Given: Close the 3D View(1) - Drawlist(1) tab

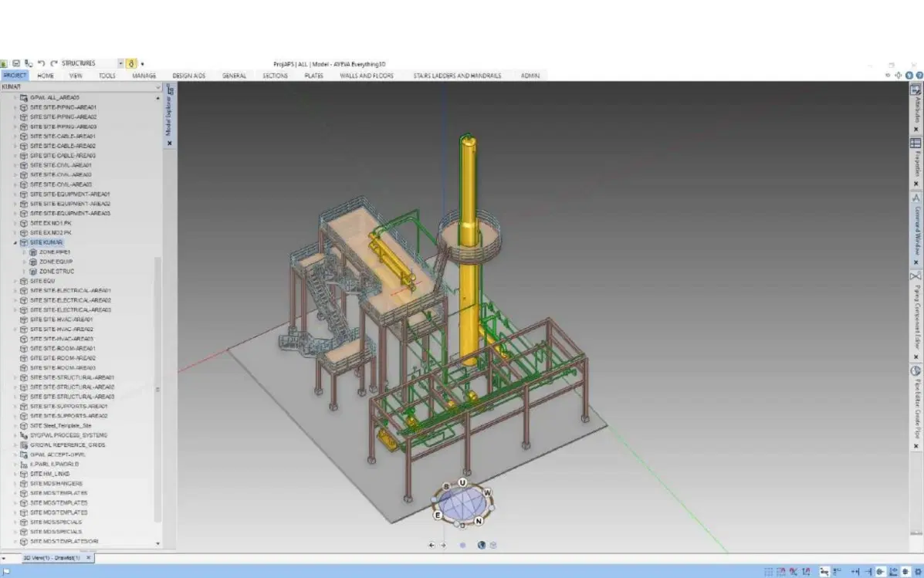Looking at the screenshot, I should 89,557.
